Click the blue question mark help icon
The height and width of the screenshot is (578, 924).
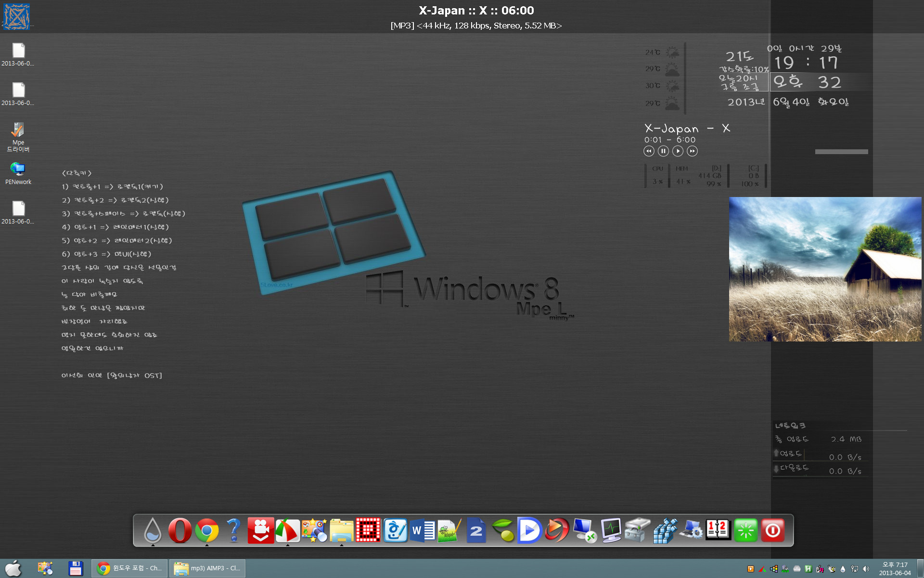[x=234, y=530]
